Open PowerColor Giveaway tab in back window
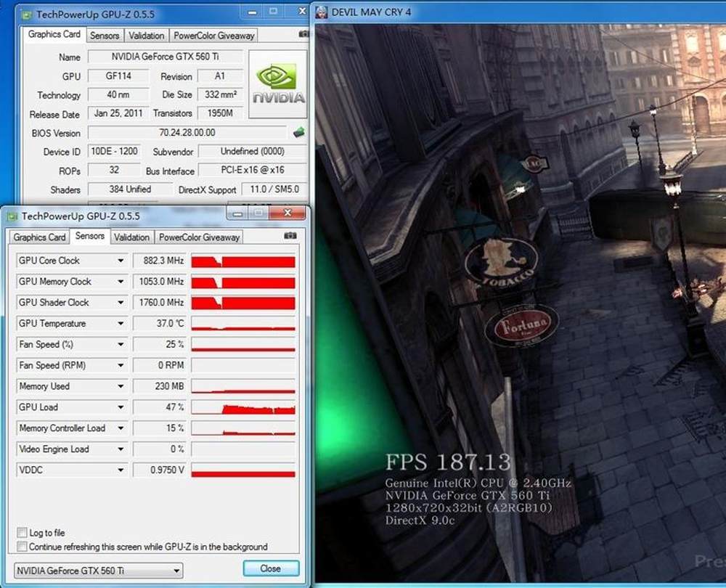The image size is (726, 588). coord(214,36)
